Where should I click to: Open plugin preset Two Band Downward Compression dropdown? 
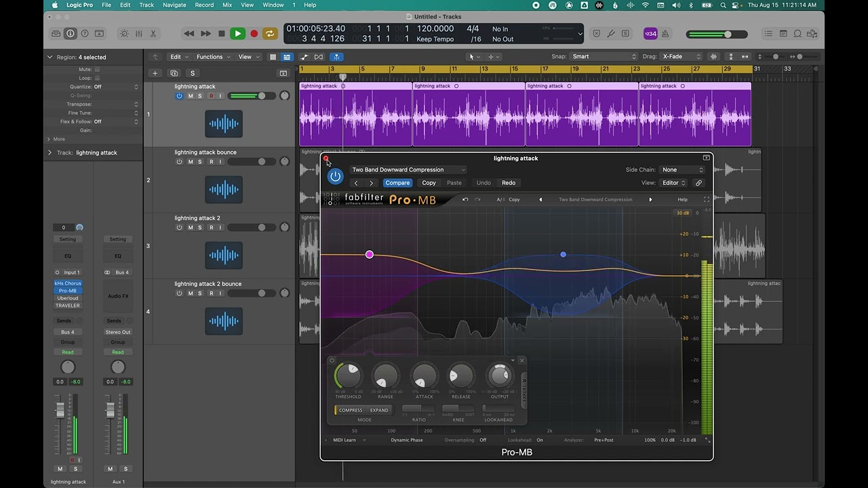pyautogui.click(x=408, y=170)
